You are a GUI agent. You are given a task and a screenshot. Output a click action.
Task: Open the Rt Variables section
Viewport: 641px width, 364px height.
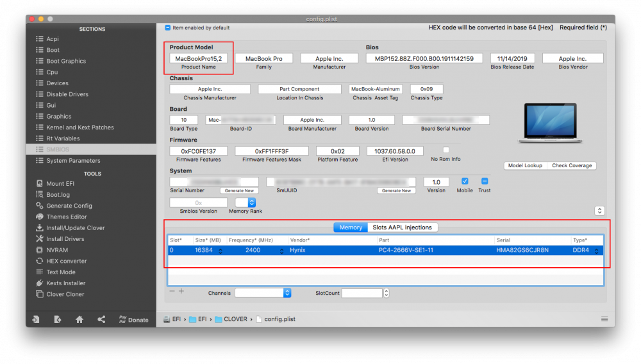[63, 138]
